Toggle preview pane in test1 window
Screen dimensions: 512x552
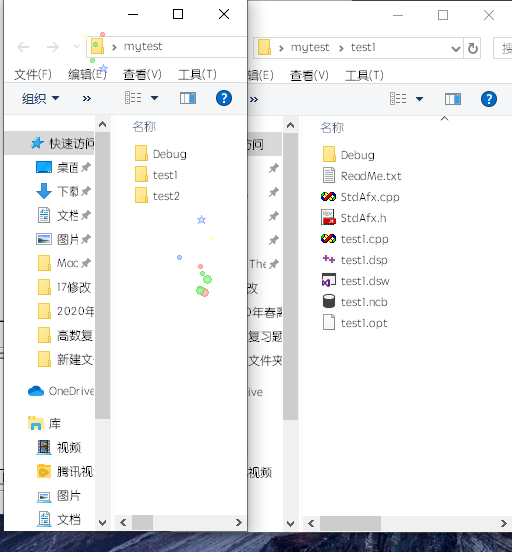click(x=452, y=99)
